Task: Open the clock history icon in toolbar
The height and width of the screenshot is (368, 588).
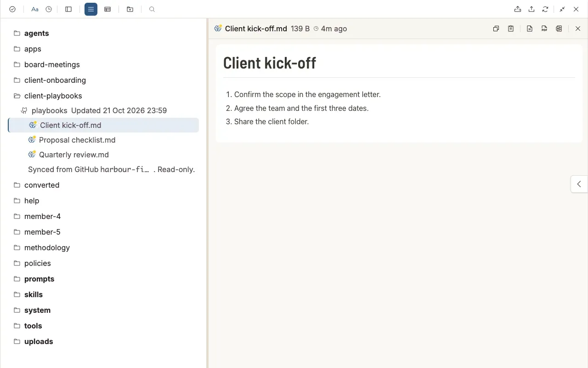Action: click(x=49, y=9)
